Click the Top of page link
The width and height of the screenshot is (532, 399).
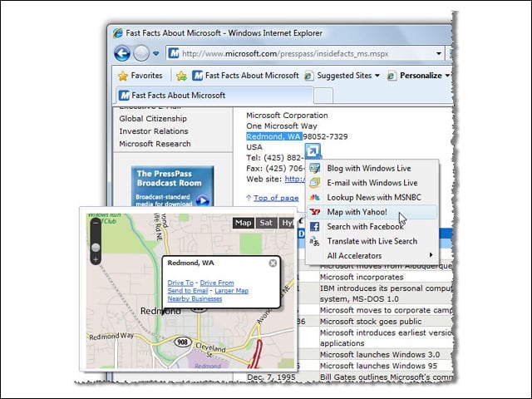click(276, 198)
